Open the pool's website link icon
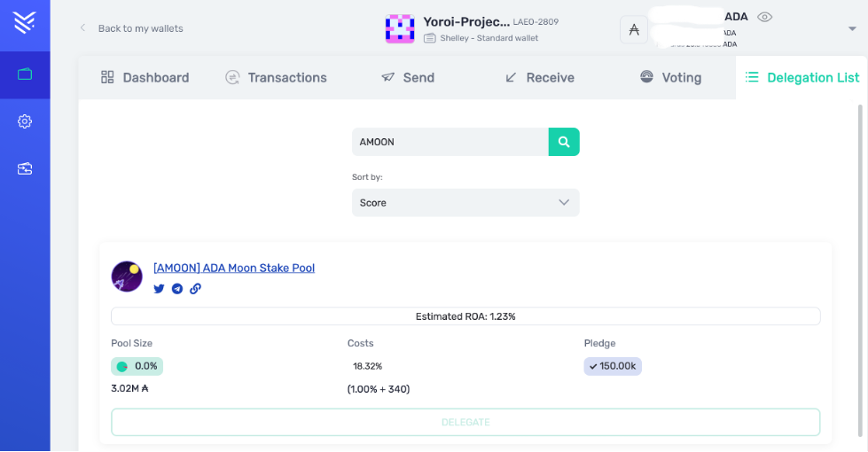The width and height of the screenshot is (868, 452). point(195,289)
